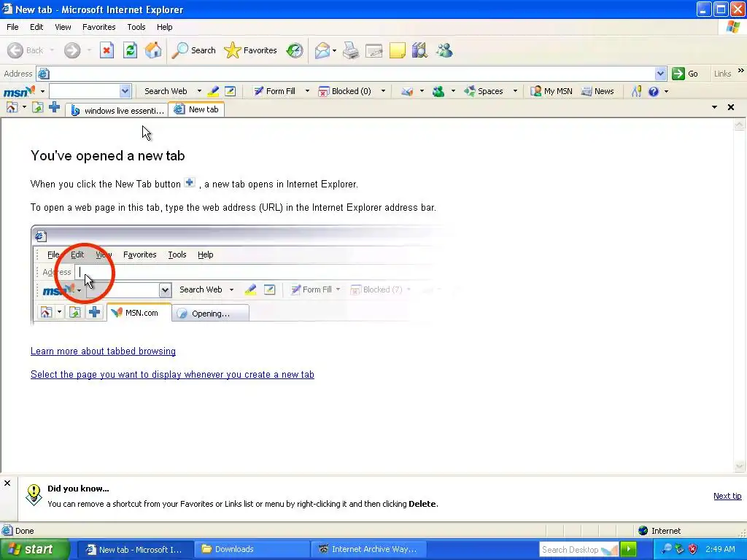Click inside the MSN toolbar search box
This screenshot has width=747, height=560.
click(x=85, y=91)
